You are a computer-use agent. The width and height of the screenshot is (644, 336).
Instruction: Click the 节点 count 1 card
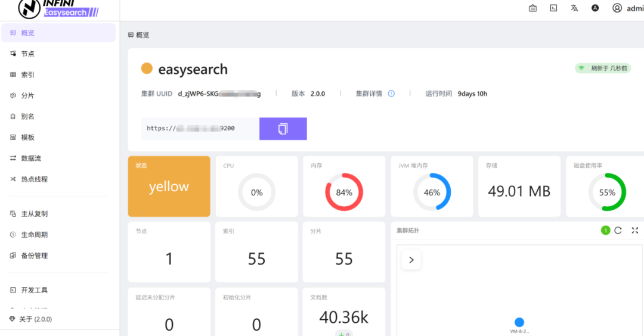[169, 252]
